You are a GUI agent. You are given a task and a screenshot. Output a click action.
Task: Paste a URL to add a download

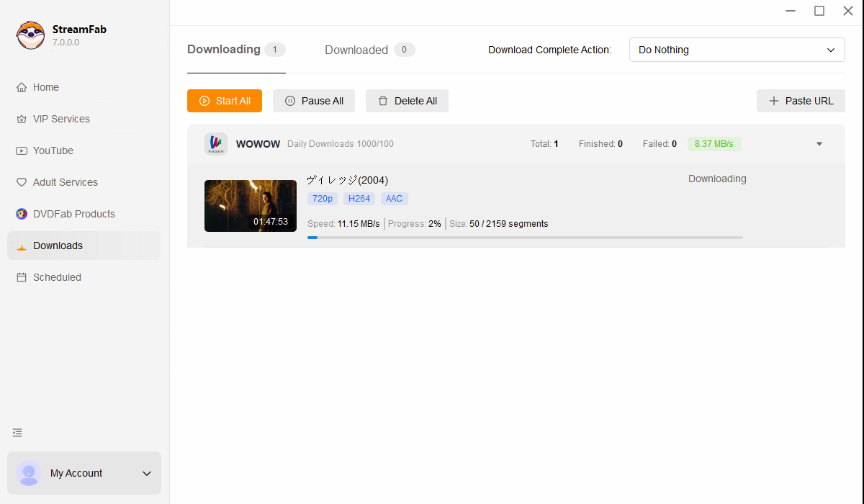(801, 101)
